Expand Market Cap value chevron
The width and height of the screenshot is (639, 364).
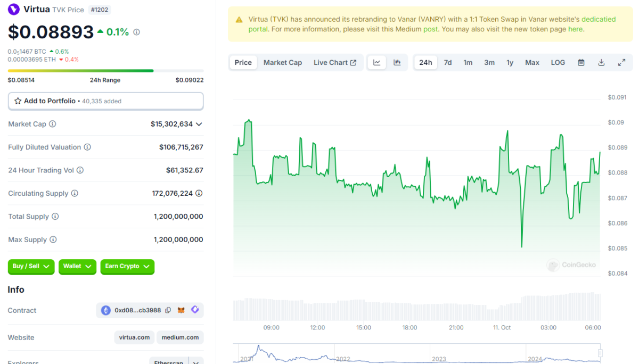tap(199, 124)
